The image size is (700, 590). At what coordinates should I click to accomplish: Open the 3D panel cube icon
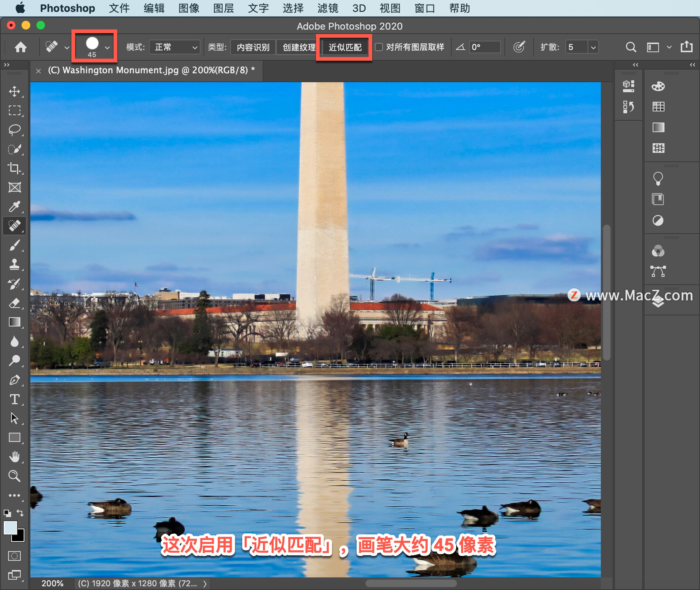(x=628, y=86)
